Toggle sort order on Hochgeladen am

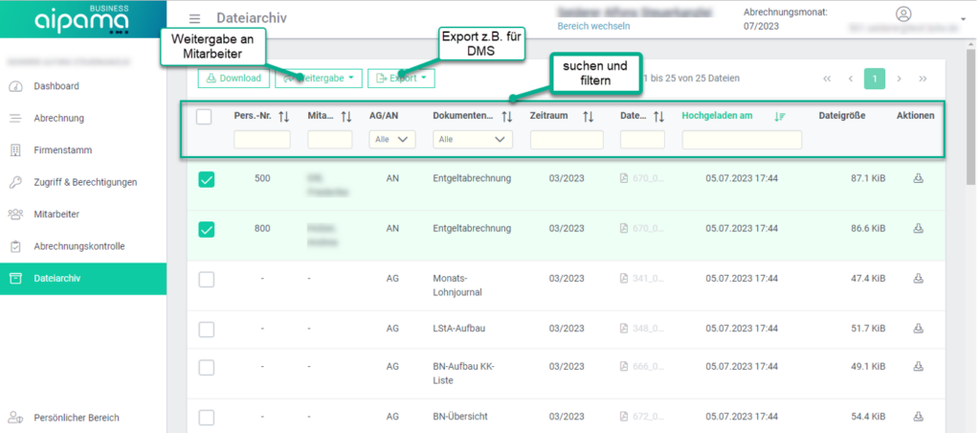click(779, 117)
